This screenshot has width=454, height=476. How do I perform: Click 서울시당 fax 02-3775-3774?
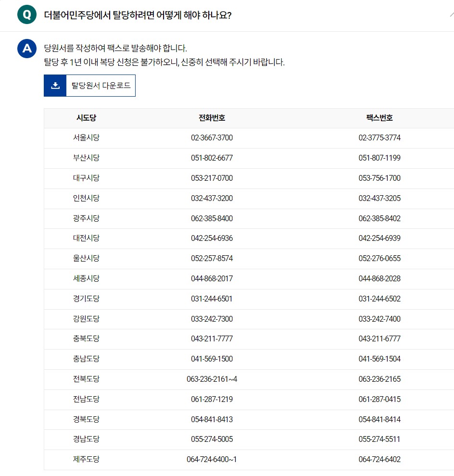pos(379,138)
